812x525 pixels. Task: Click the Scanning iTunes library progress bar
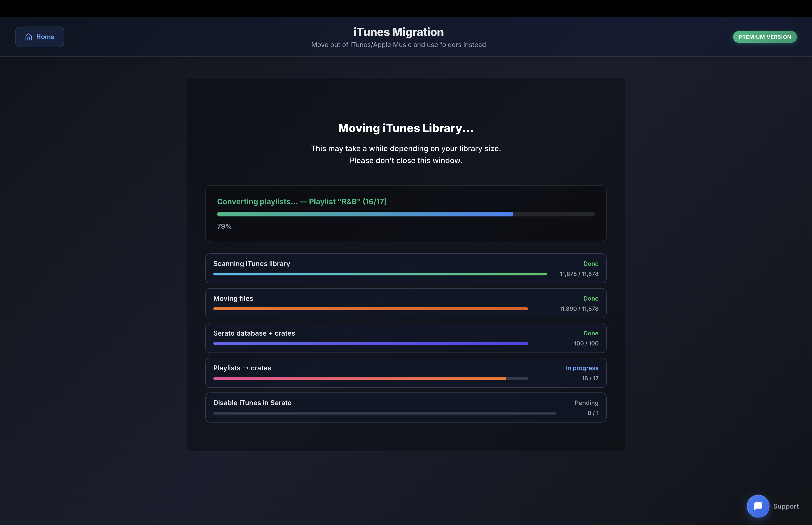(x=380, y=274)
